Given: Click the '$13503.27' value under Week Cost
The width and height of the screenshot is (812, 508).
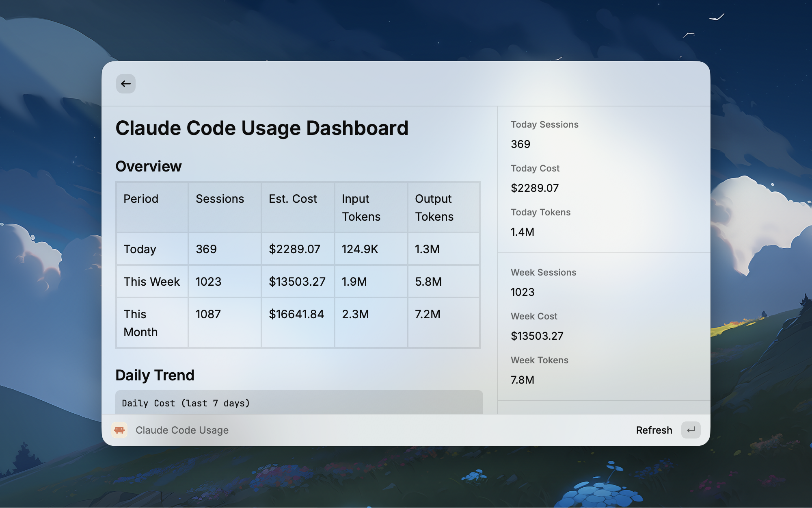Looking at the screenshot, I should coord(537,336).
